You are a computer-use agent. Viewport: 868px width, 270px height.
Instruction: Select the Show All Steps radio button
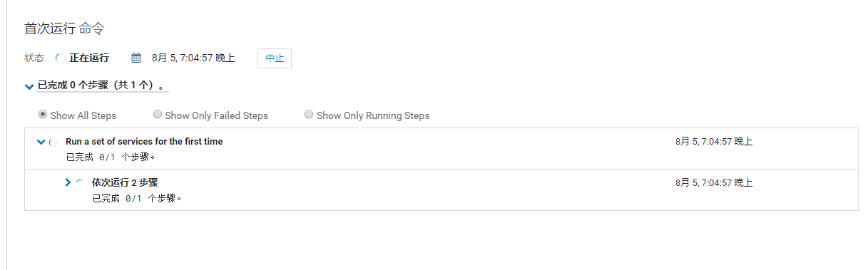coord(43,114)
